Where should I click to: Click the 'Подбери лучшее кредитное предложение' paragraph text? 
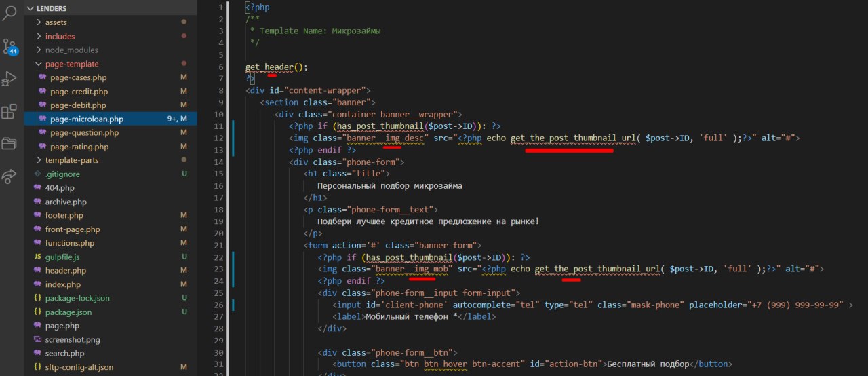pyautogui.click(x=428, y=221)
